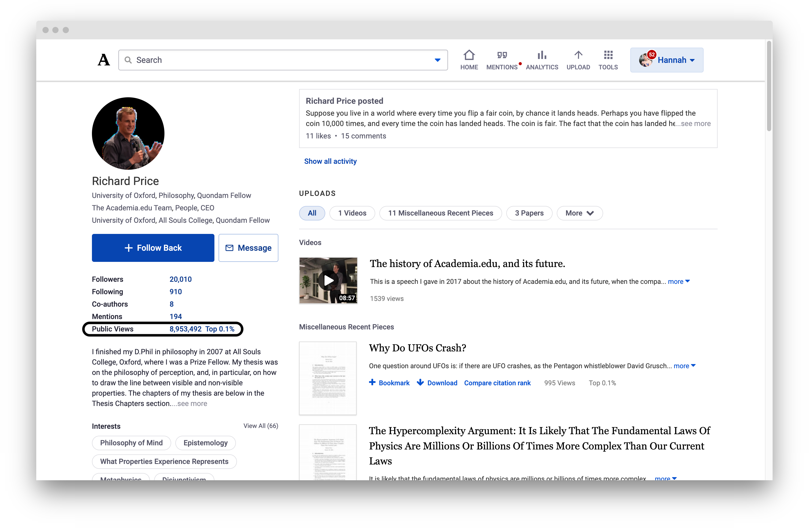Select the 1 Videos filter
The image size is (809, 532).
point(352,213)
